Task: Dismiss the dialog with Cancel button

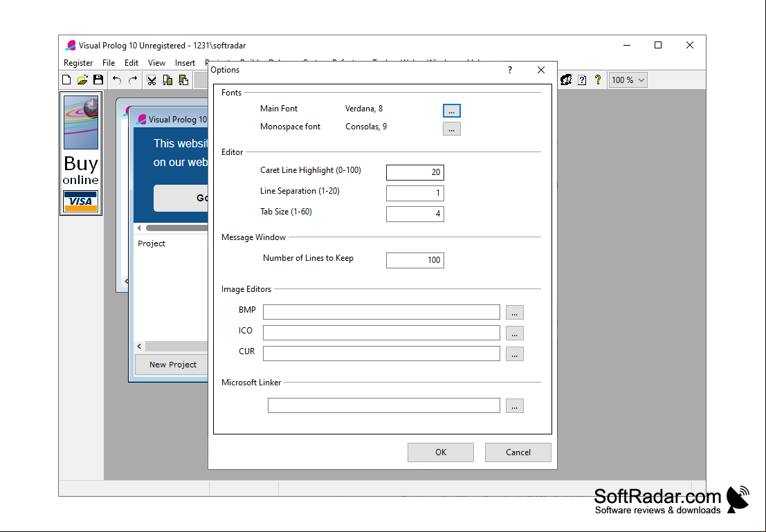Action: click(x=518, y=452)
